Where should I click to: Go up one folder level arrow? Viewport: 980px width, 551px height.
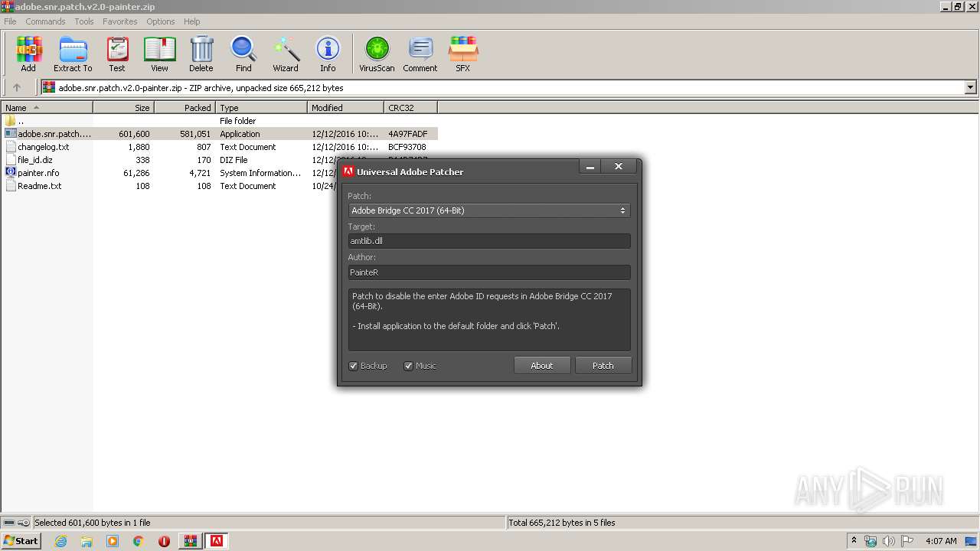[x=17, y=87]
